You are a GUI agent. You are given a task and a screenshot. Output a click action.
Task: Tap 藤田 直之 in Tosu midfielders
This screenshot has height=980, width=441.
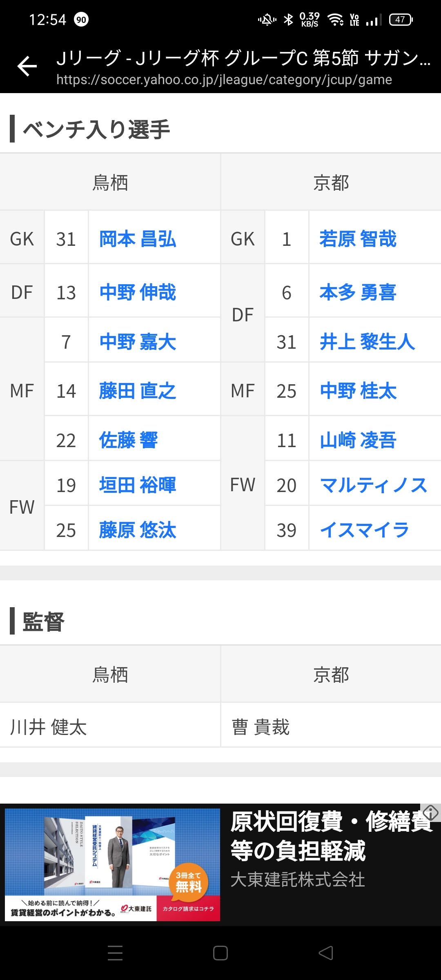point(138,391)
